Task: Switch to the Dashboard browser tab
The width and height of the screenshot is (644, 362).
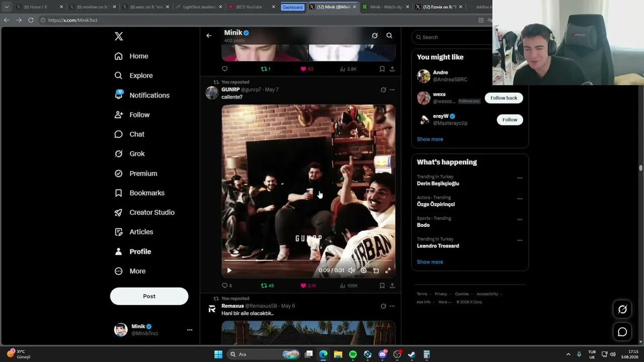Action: click(292, 7)
